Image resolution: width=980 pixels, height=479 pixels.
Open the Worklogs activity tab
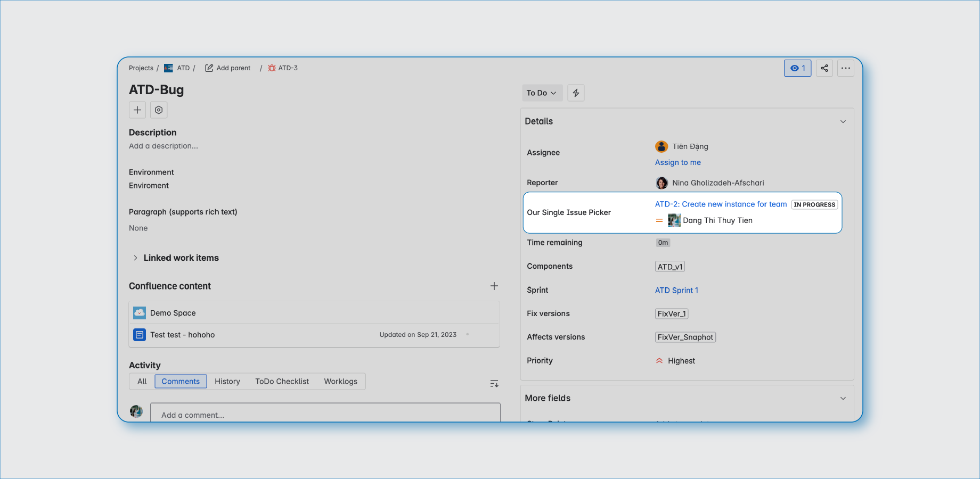coord(340,382)
